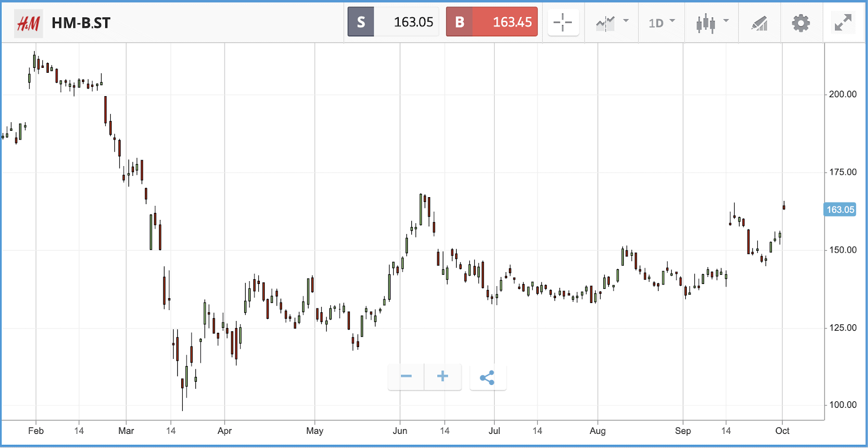Expand the compare dropdown arrow

pyautogui.click(x=626, y=21)
